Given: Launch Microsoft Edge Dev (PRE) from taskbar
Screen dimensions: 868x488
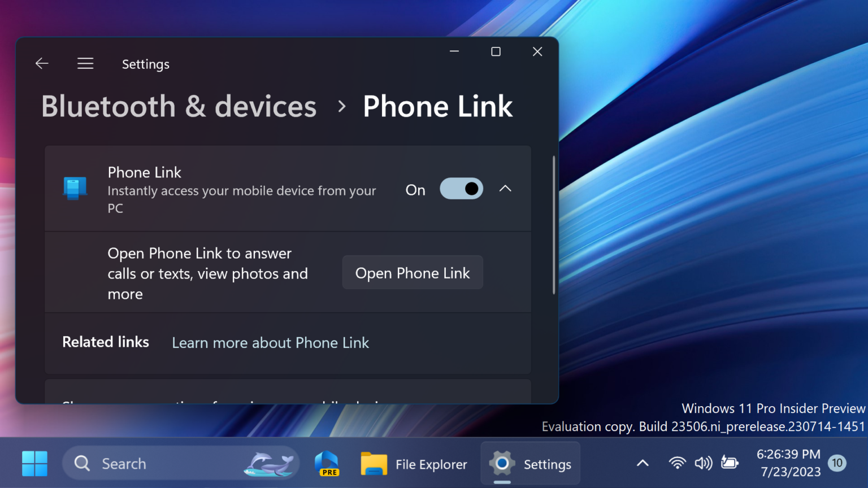Looking at the screenshot, I should [327, 463].
